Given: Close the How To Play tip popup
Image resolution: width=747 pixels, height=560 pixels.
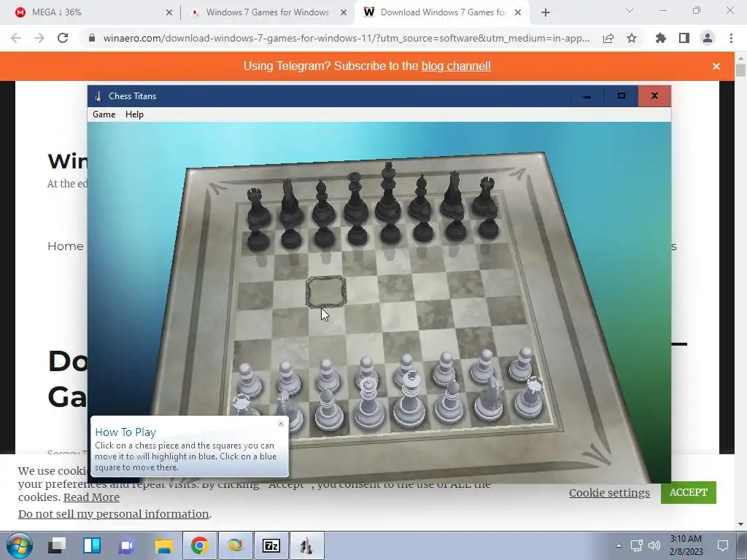Looking at the screenshot, I should pos(281,423).
